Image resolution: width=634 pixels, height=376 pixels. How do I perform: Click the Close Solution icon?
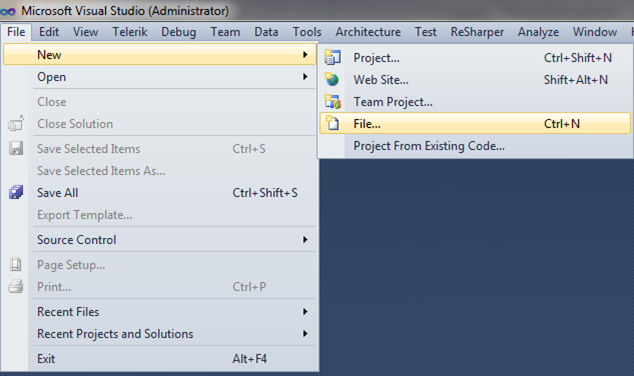pos(16,123)
